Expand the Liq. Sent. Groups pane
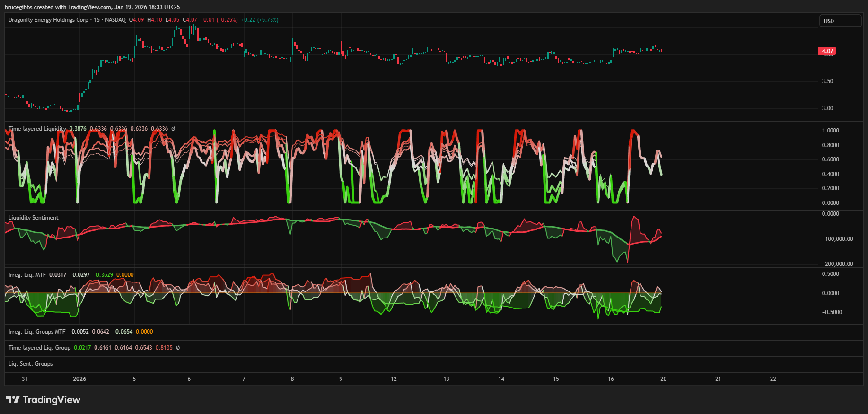Image resolution: width=868 pixels, height=414 pixels. tap(30, 364)
